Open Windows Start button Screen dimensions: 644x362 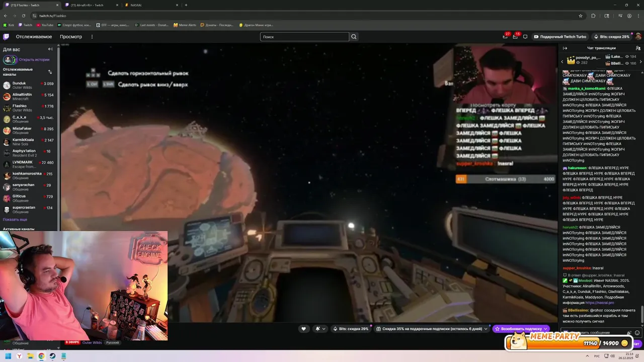pos(8,356)
